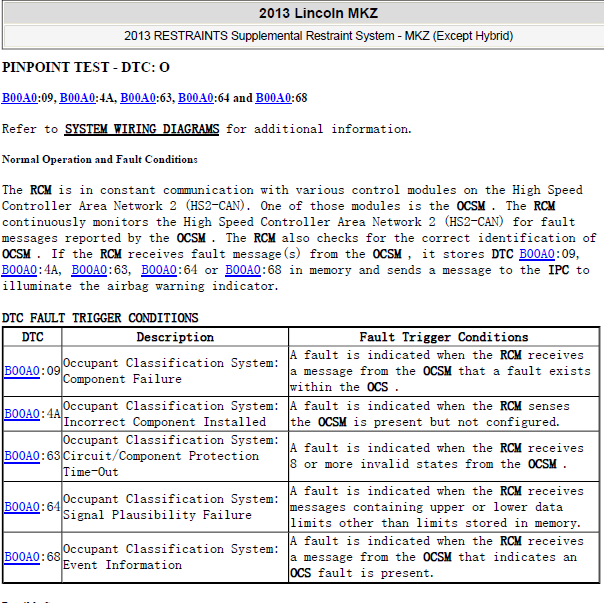Screen dimensions: 604x603
Task: Click the 'Fault Trigger Conditions' column header
Action: (x=444, y=337)
